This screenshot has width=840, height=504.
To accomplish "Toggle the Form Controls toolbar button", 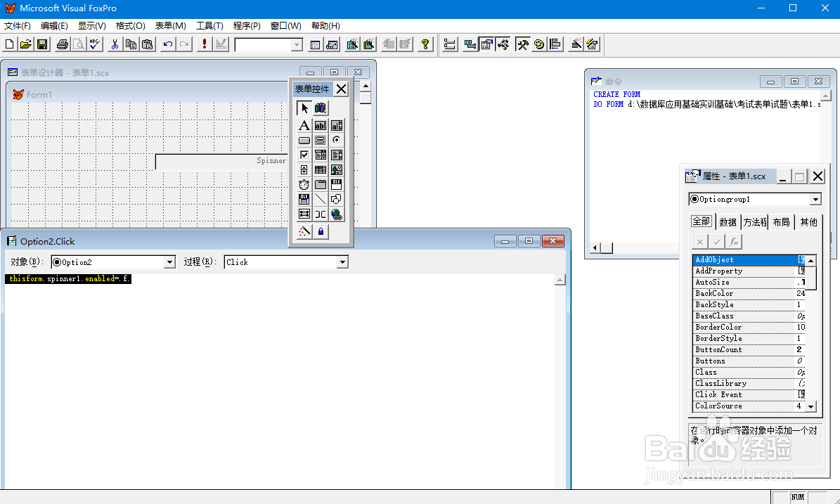I will tap(523, 44).
